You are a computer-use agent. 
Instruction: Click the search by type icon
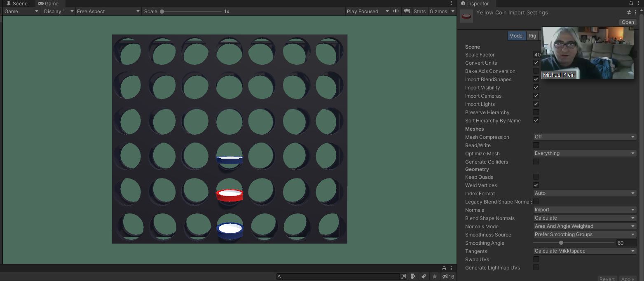413,276
